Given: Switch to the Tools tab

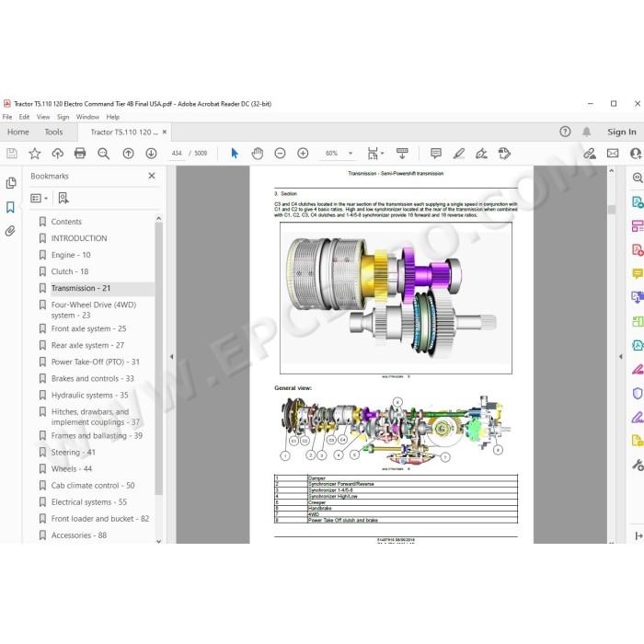Looking at the screenshot, I should coord(53,132).
